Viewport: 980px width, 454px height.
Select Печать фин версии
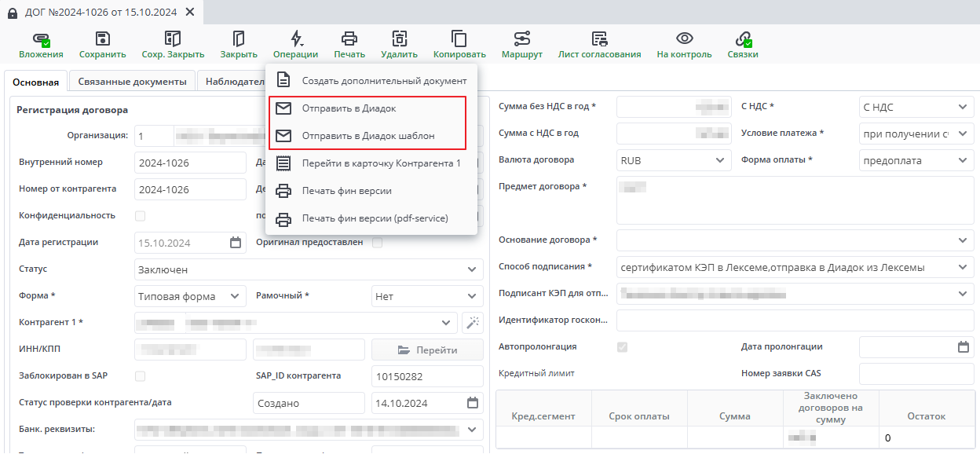[371, 191]
